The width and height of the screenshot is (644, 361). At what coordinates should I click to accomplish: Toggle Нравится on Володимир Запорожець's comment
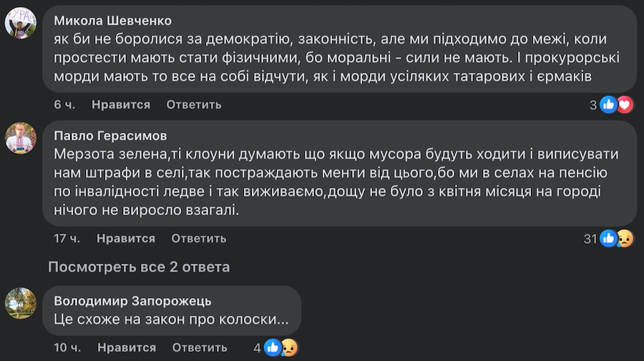(x=126, y=347)
